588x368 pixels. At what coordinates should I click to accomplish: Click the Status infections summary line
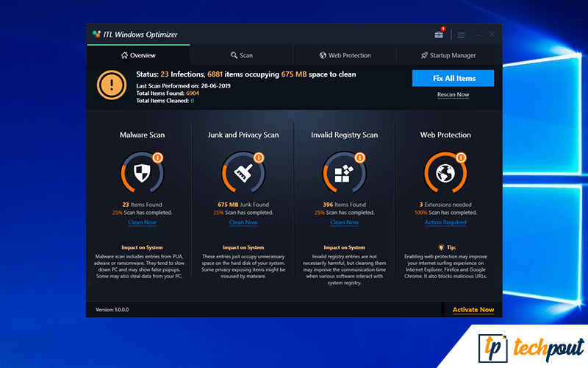pyautogui.click(x=245, y=74)
